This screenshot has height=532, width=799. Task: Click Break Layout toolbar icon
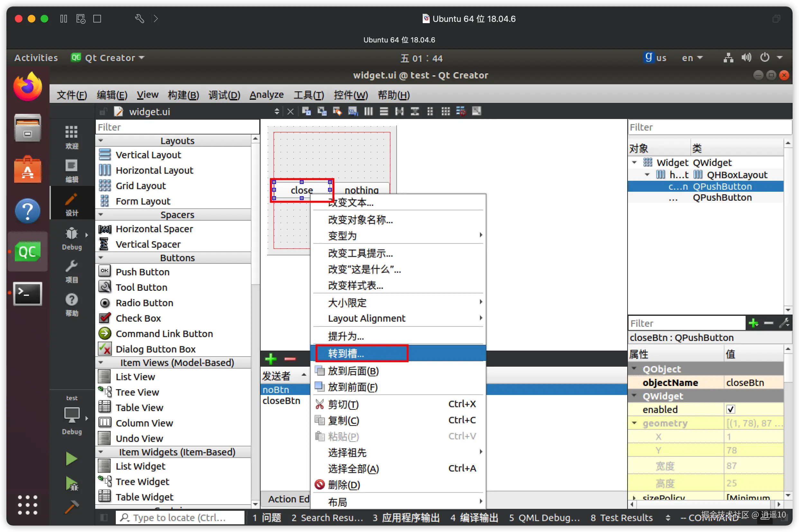tap(461, 111)
